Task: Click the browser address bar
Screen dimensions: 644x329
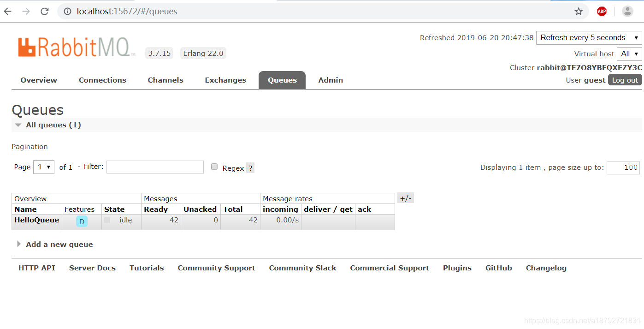Action: coord(323,12)
